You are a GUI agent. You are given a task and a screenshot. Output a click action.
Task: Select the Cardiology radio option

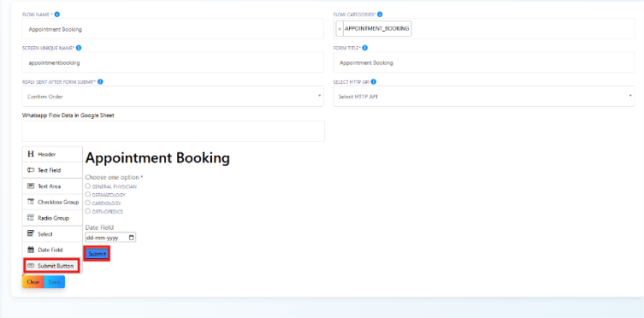pyautogui.click(x=88, y=203)
